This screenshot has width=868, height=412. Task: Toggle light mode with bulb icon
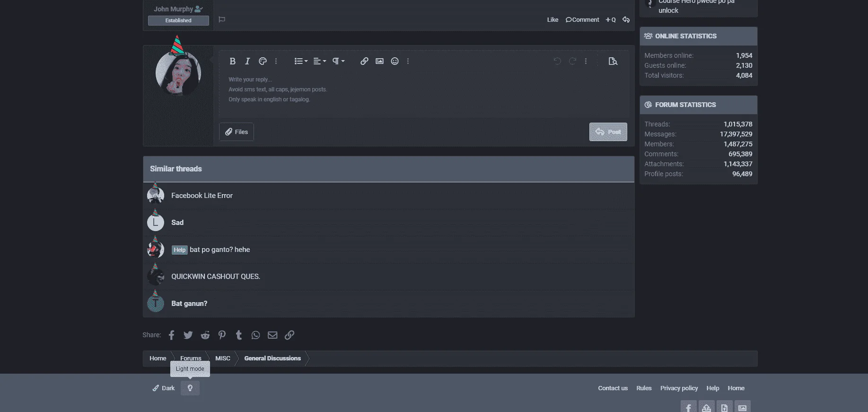click(x=190, y=388)
